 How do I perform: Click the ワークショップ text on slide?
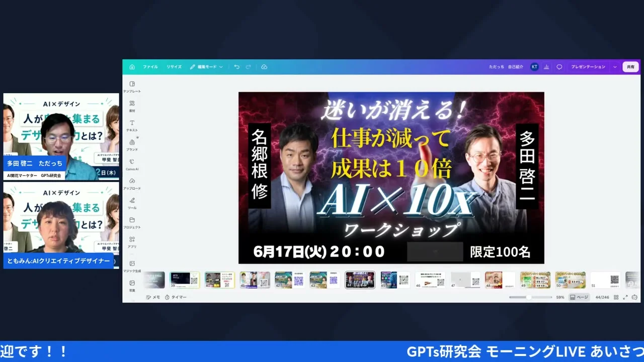click(x=401, y=231)
